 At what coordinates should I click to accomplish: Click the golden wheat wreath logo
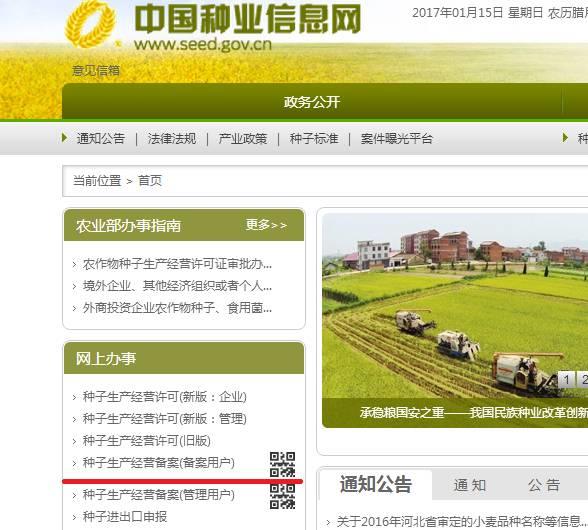90,24
